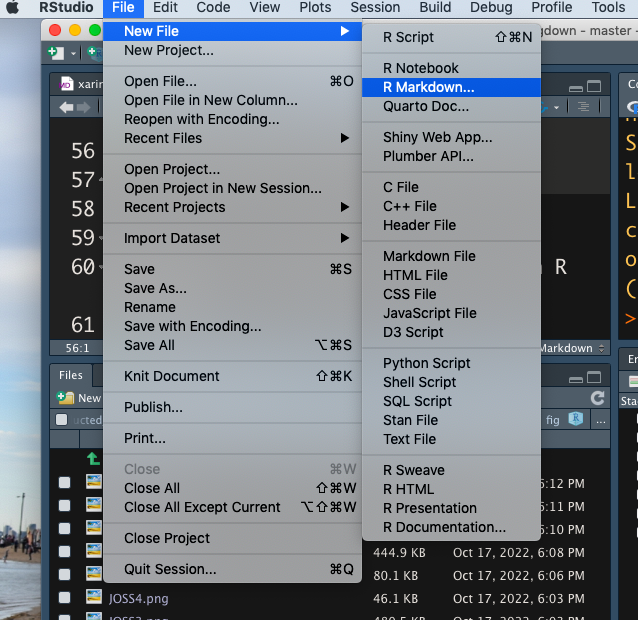Choose R Markdown... from New File submenu
Image resolution: width=638 pixels, height=620 pixels.
pos(451,87)
